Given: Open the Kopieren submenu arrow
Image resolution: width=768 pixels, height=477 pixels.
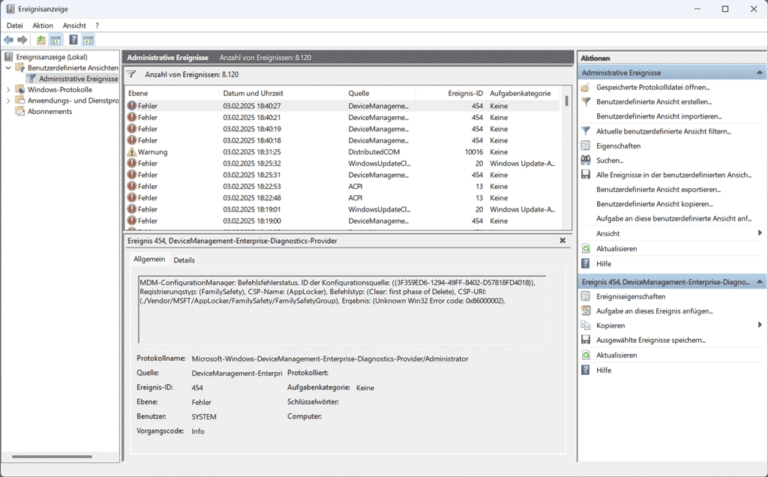Looking at the screenshot, I should [760, 325].
